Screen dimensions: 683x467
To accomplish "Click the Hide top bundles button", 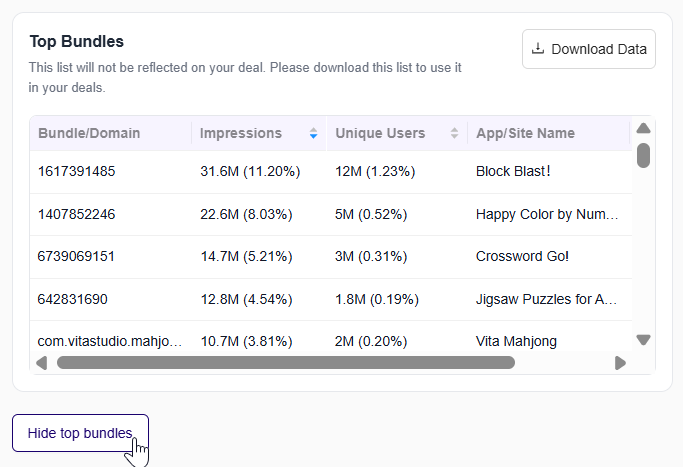I will click(80, 433).
